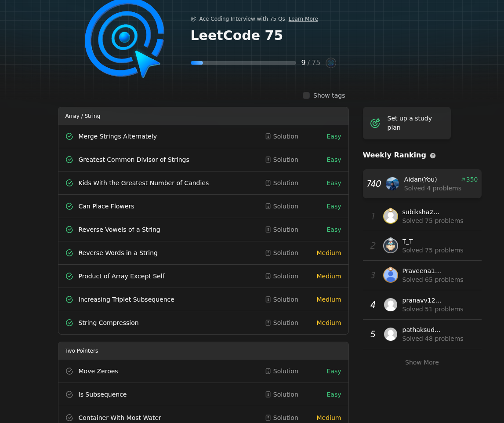Enable the Show tags toggle
The image size is (504, 423).
click(x=306, y=95)
